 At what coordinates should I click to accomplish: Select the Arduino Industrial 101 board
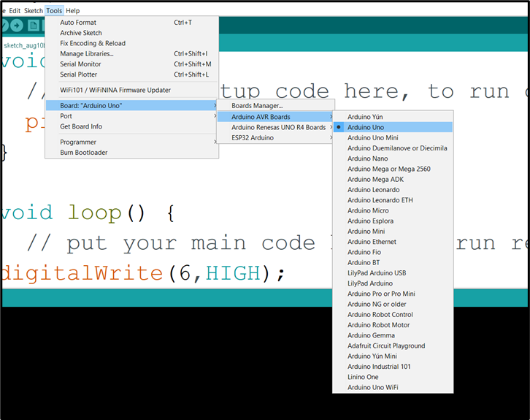pyautogui.click(x=393, y=367)
